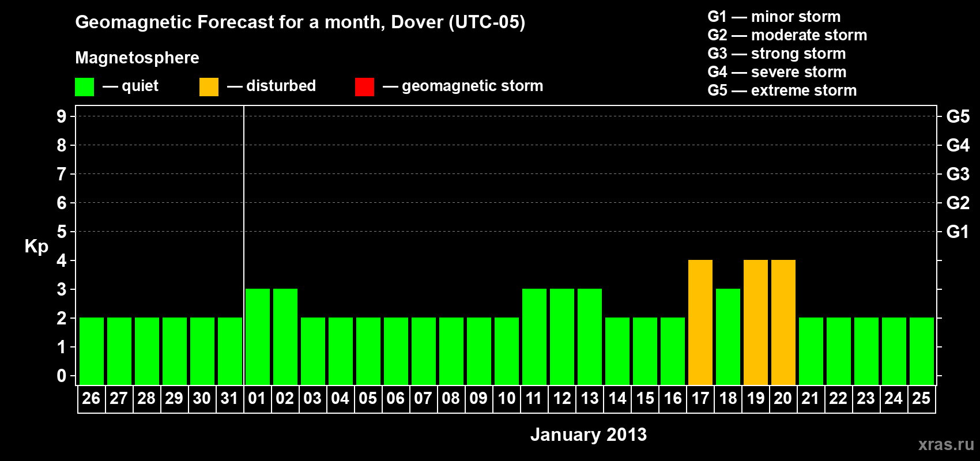Click date label 29 on the axis
Viewport: 980px width, 461px height.
pos(174,398)
